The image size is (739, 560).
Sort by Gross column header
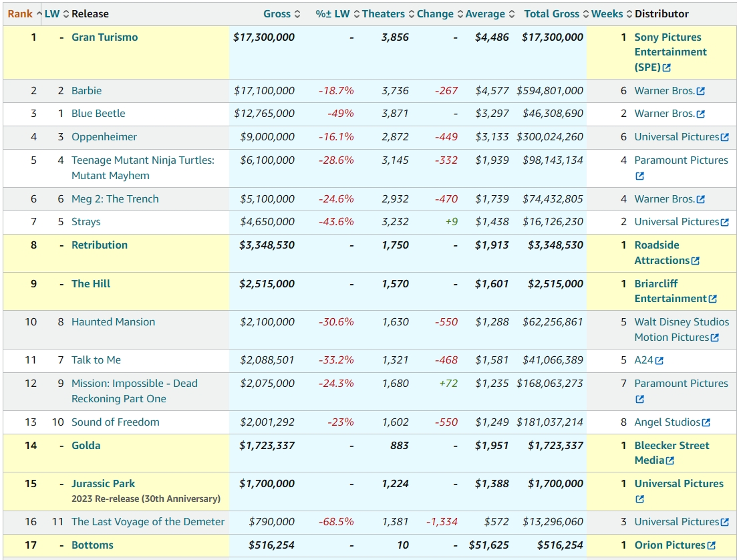click(281, 14)
